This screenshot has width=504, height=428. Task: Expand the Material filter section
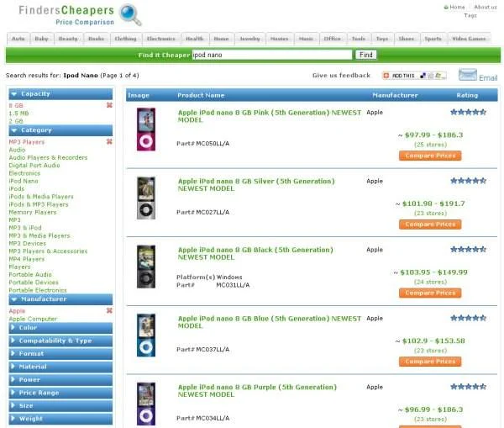(60, 367)
